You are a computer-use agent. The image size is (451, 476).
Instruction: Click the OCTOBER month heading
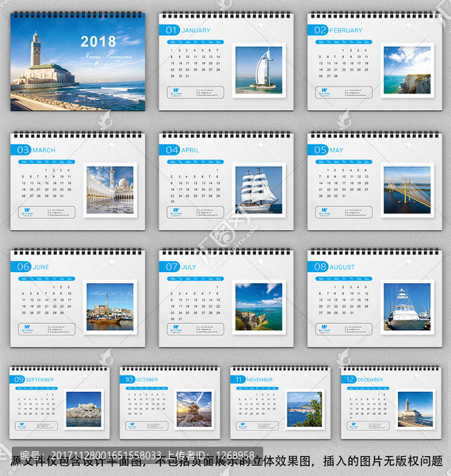(147, 380)
